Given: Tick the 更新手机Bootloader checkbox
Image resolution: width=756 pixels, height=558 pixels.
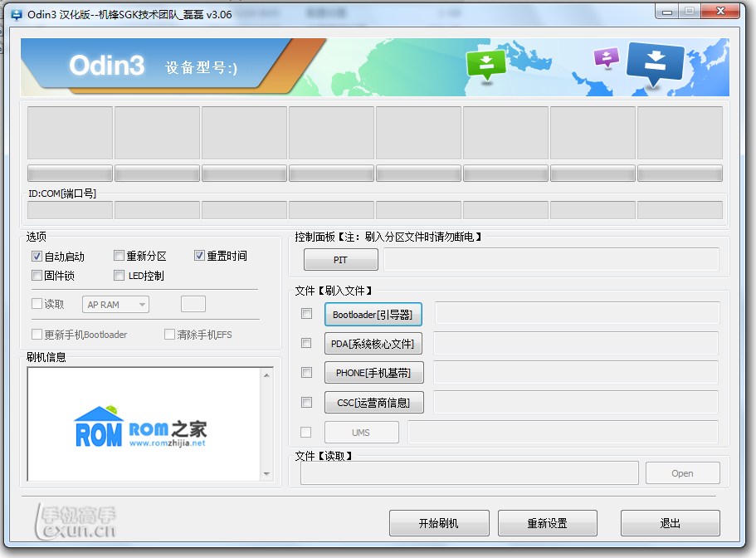Looking at the screenshot, I should pos(37,335).
